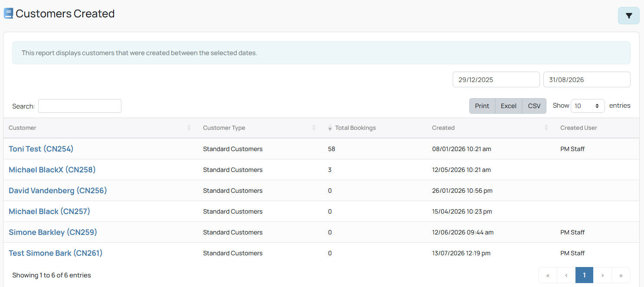The image size is (644, 287).
Task: Click created date 12/06/2026 09:44 am
Action: (x=463, y=232)
